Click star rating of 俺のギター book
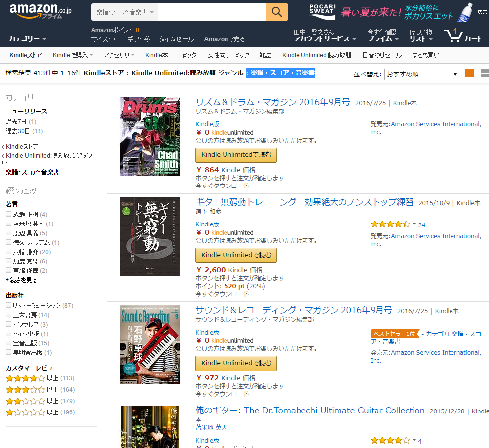The height and width of the screenshot is (448, 489). 390,440
